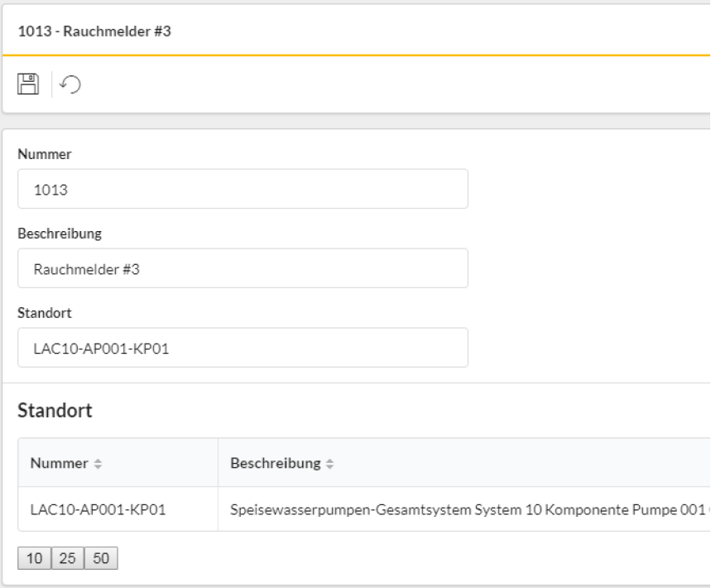The image size is (716, 588).
Task: Click the Beschreibung label above second field
Action: coord(60,234)
